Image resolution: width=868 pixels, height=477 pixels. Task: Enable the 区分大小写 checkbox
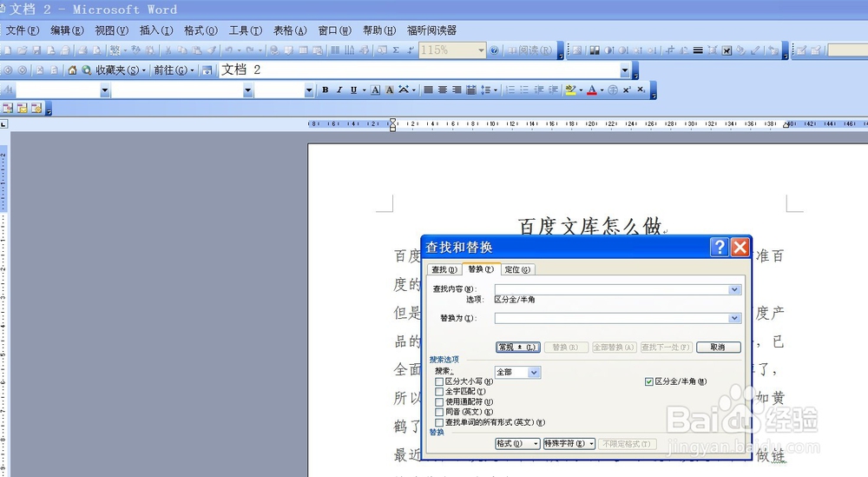click(x=439, y=381)
